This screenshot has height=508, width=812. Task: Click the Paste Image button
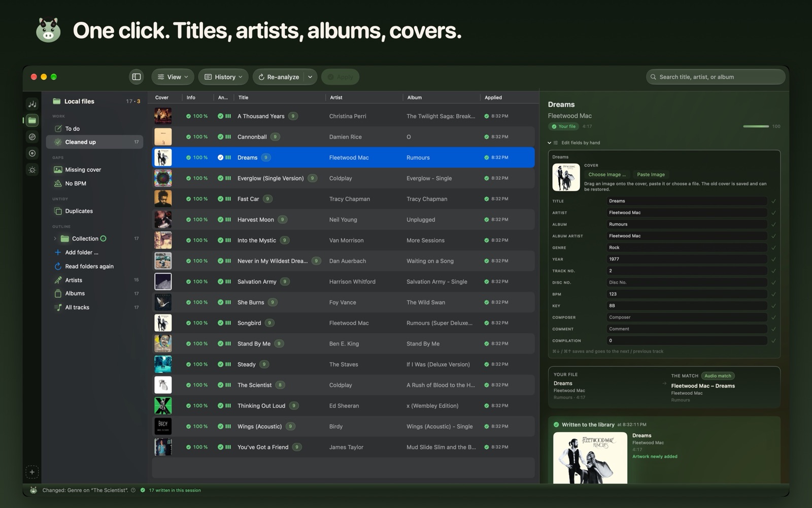click(x=651, y=174)
